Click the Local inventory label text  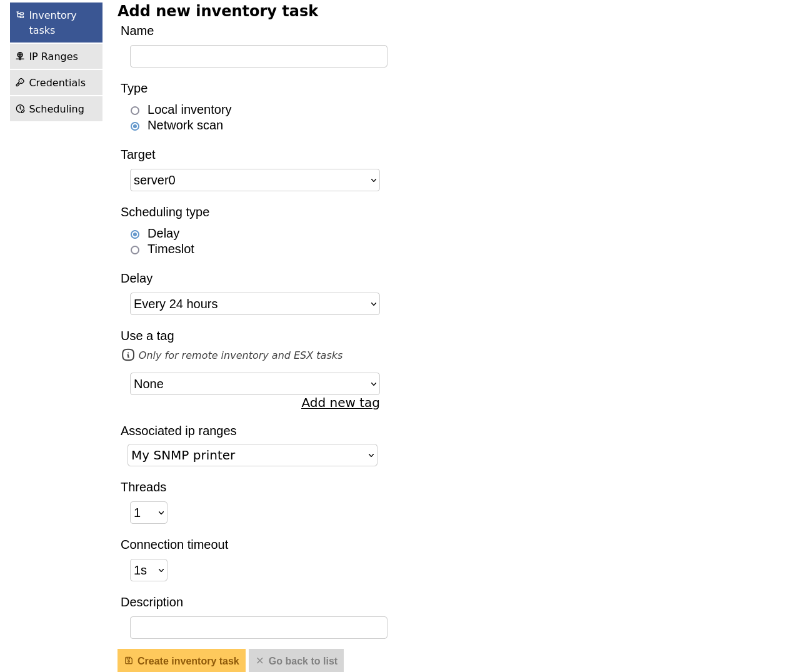(x=189, y=109)
